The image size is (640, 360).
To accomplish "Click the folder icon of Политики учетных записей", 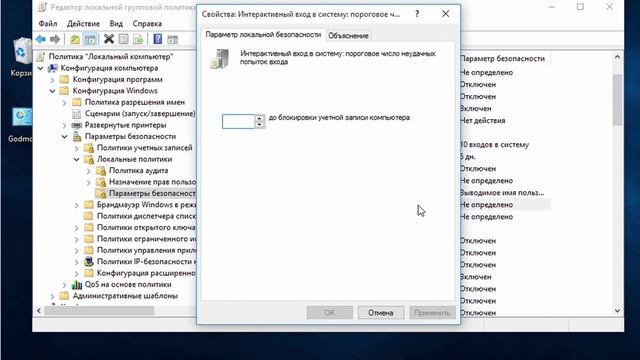I will 89,148.
